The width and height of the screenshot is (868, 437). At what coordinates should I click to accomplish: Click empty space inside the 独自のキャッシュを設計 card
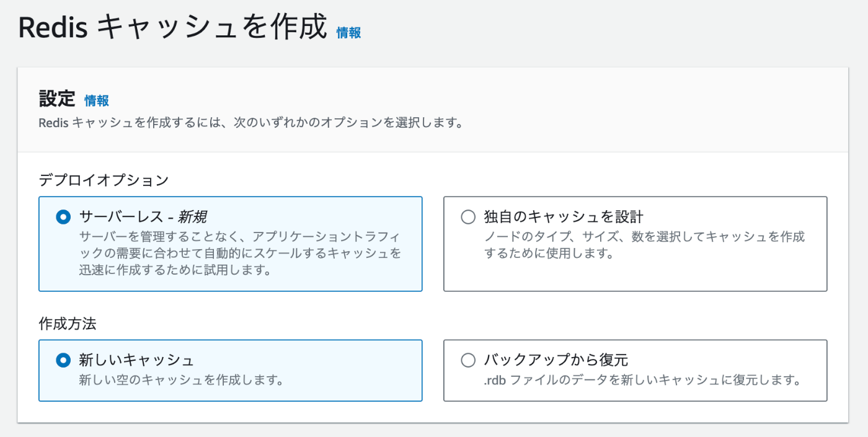pos(635,277)
